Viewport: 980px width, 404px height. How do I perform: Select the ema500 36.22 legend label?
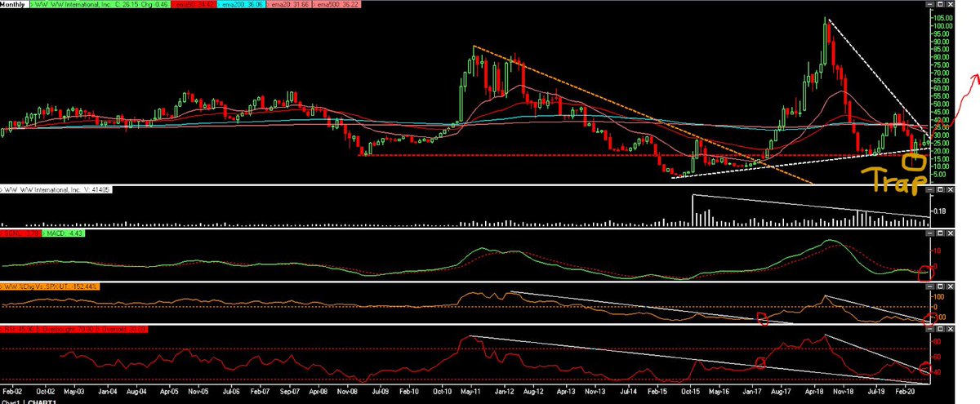338,4
